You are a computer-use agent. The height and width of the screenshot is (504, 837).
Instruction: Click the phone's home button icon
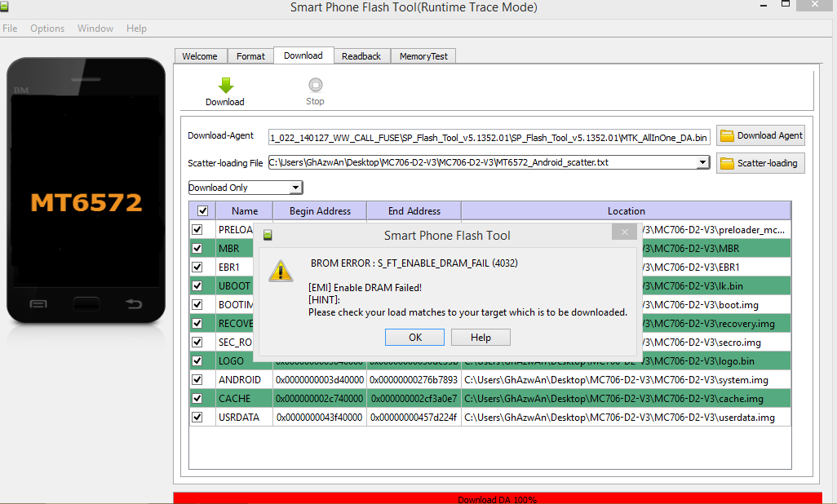(86, 304)
